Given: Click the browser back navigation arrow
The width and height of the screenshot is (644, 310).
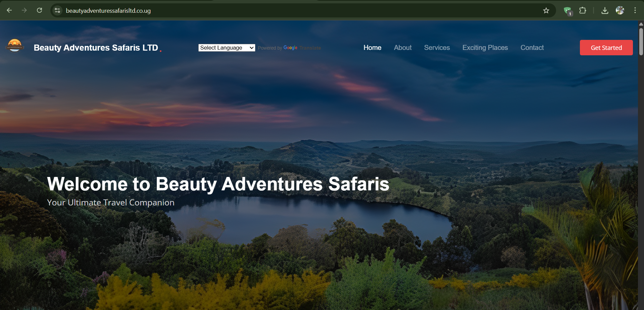Looking at the screenshot, I should point(9,10).
